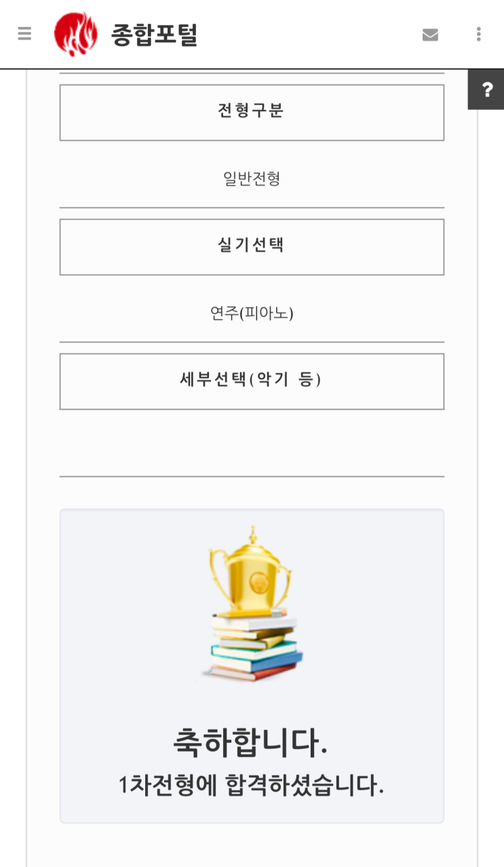Click the 축하합니다 heading
This screenshot has height=867, width=504.
tap(250, 742)
